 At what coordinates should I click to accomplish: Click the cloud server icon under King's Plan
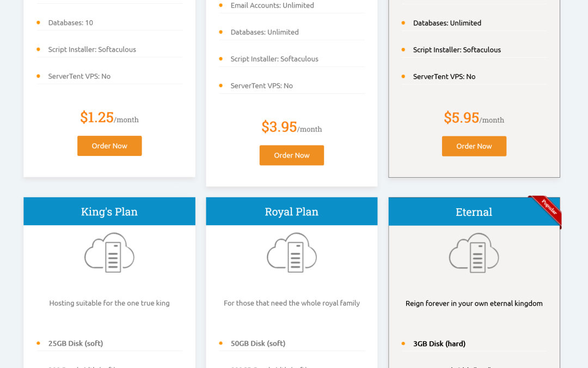coord(109,252)
